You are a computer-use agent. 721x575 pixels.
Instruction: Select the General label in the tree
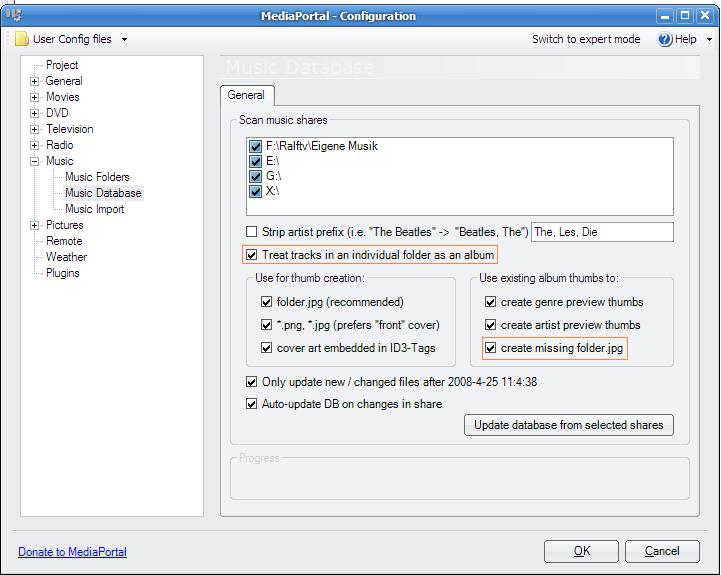64,81
